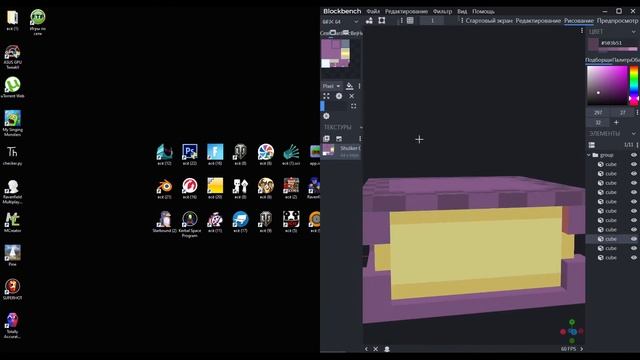
Task: Collapse the group tree arrow in outliner
Action: 589,155
